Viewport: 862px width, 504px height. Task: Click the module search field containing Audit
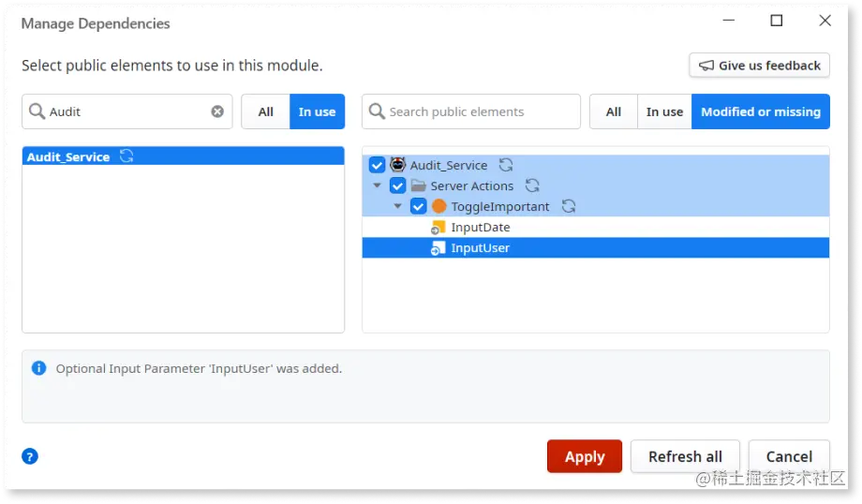coord(127,111)
